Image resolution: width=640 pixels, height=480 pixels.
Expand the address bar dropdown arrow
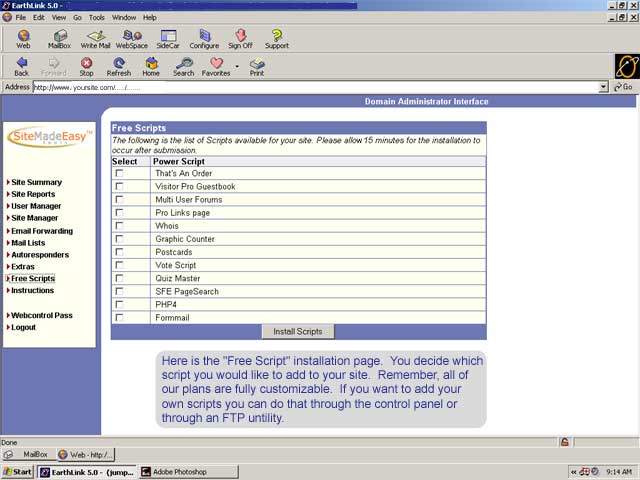click(603, 87)
